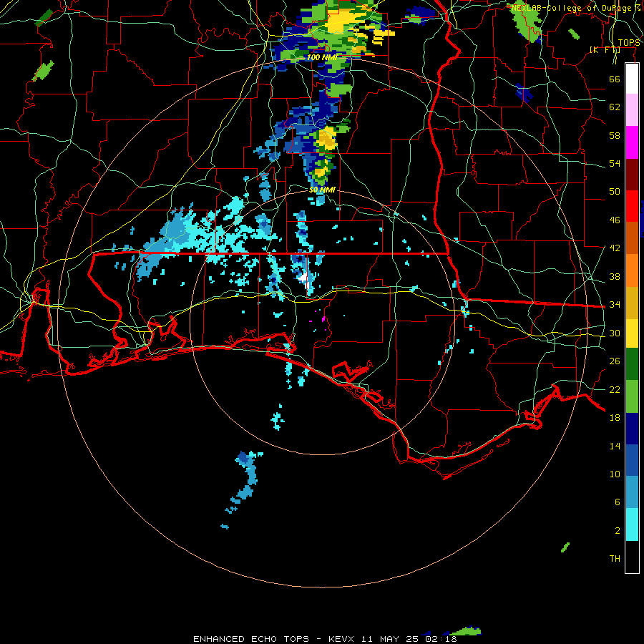Click the magenta echo pixel near radar center
Image resolution: width=644 pixels, height=644 pixels.
pos(323,318)
